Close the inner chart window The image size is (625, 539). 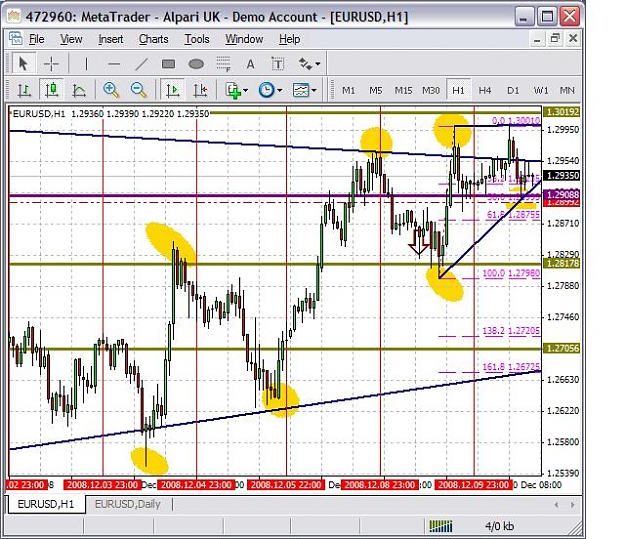[573, 39]
